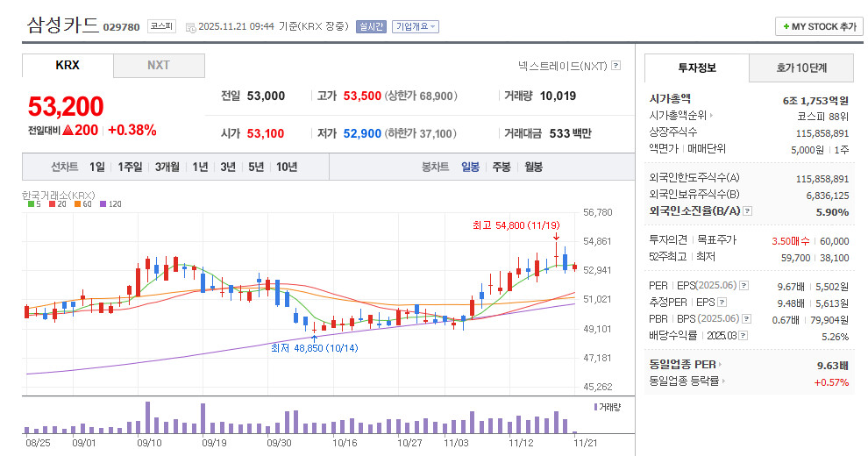Show 10년 line chart
The image size is (868, 456).
point(287,167)
